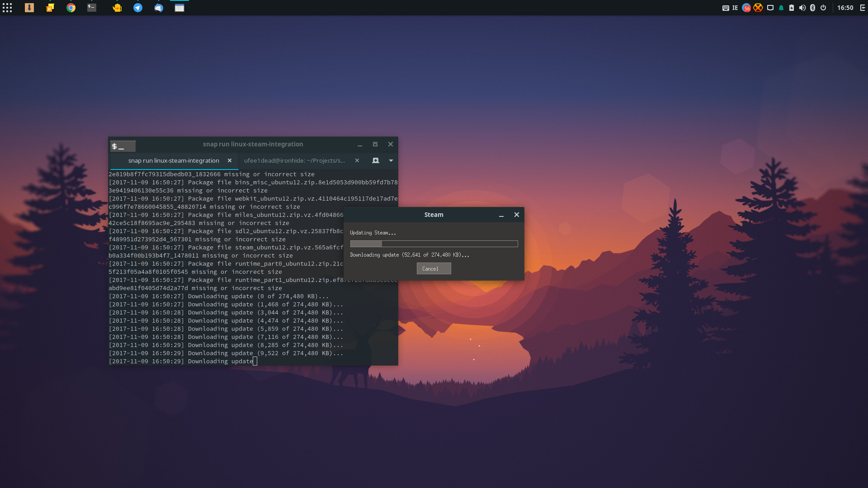Launch Google Chrome from the panel

click(x=71, y=8)
